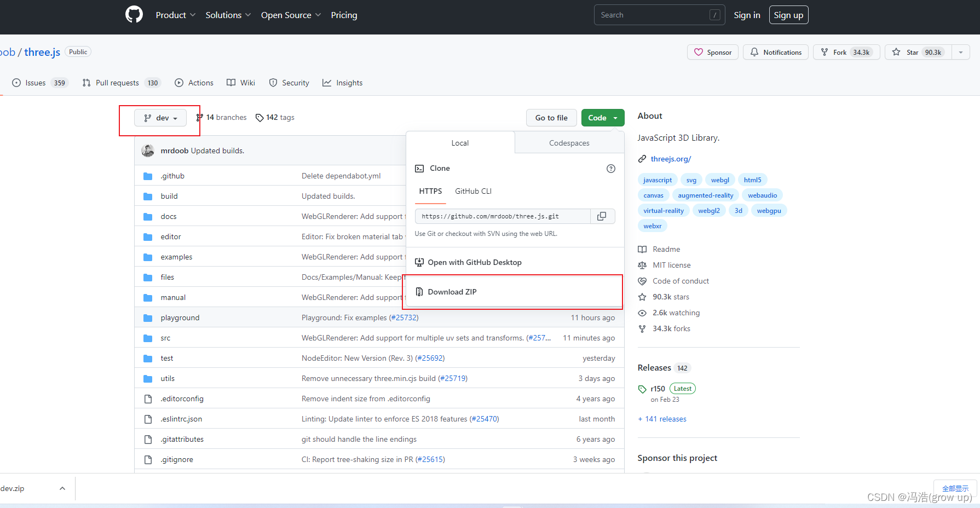Click the Go to file button

tap(551, 118)
